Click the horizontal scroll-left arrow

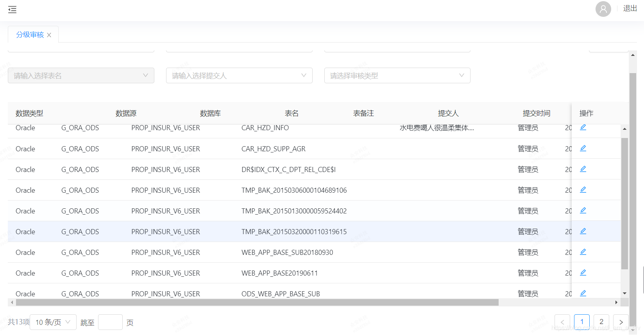tap(12, 303)
